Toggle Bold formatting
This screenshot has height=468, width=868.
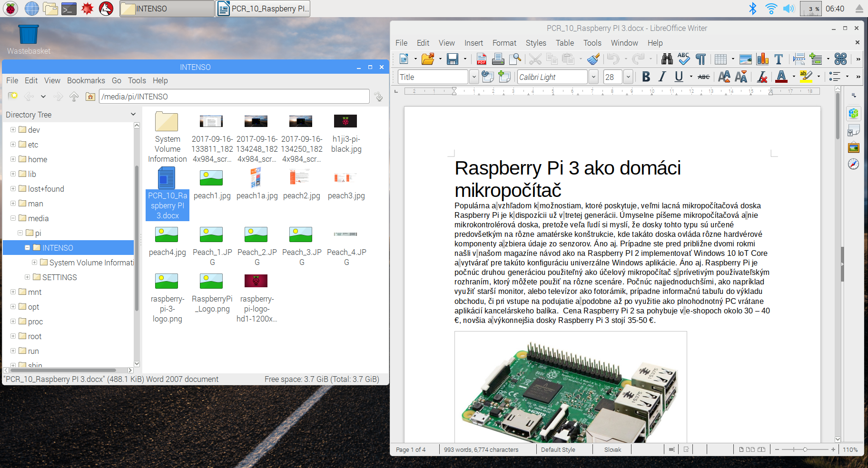[646, 77]
